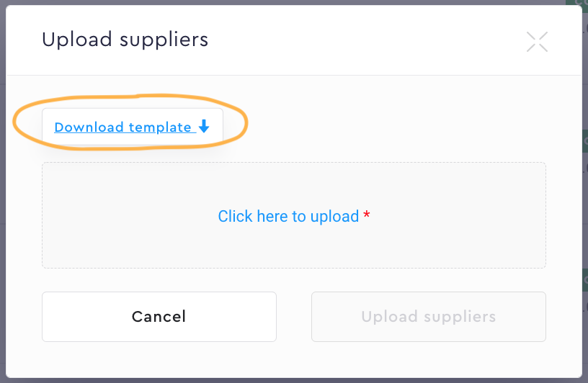Click the word 'upload' in dropzone text
This screenshot has width=588, height=383.
[334, 216]
